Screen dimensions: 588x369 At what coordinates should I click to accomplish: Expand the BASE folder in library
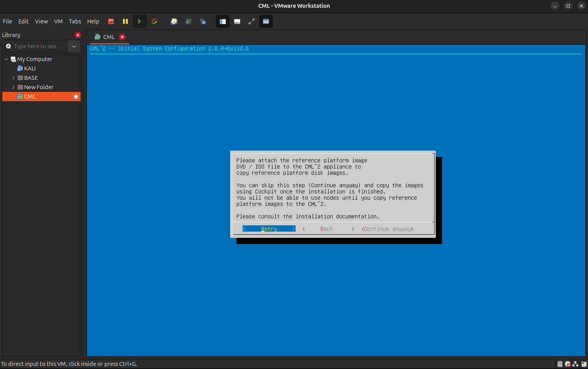(13, 78)
